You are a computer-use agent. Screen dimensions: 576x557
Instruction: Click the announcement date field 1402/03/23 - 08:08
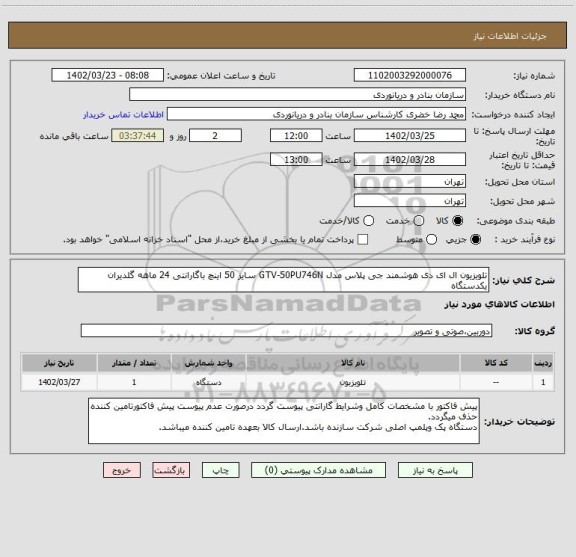click(108, 75)
